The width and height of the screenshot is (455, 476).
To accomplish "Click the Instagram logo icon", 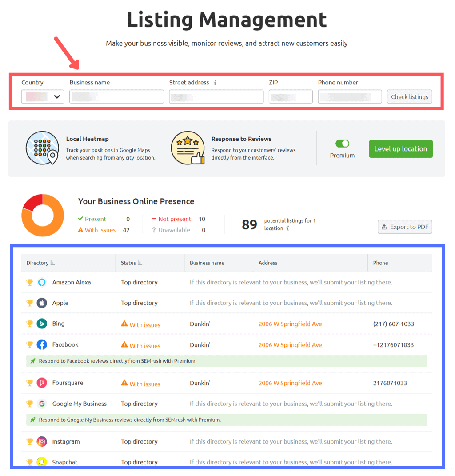I will tap(42, 441).
